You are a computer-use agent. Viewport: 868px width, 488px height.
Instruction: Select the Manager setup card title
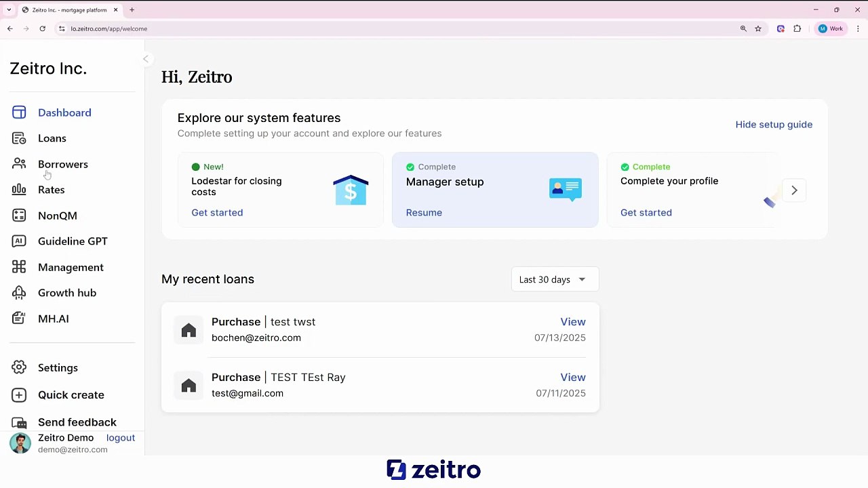(x=445, y=182)
